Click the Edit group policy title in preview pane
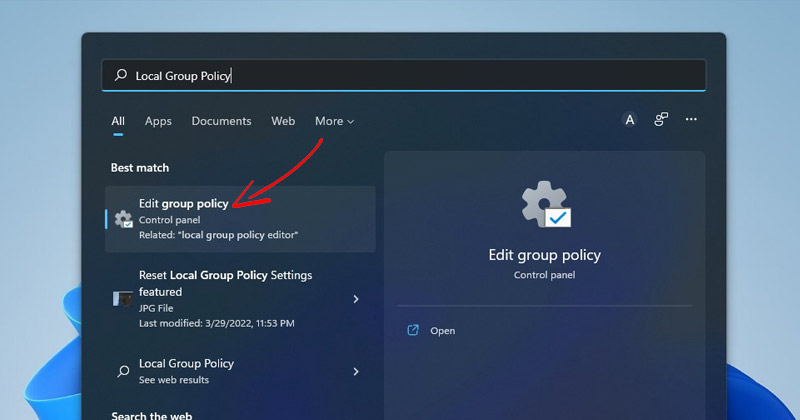The image size is (800, 420). click(544, 255)
